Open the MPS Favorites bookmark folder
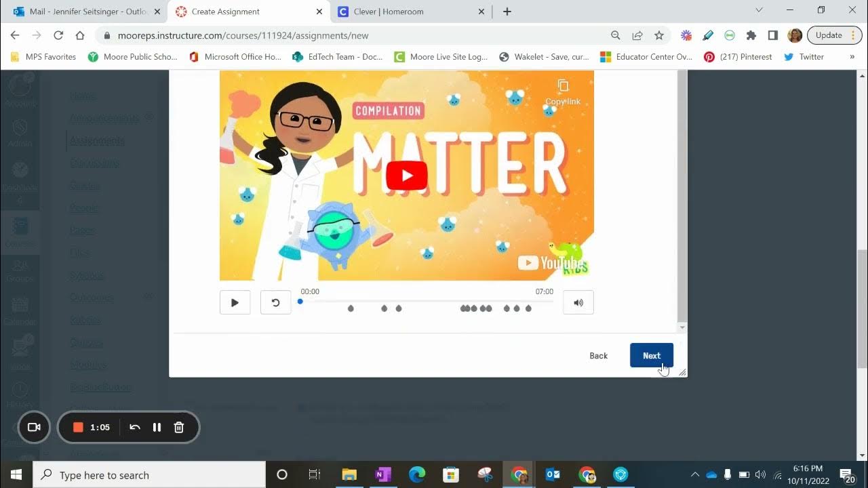The image size is (868, 488). 44,57
